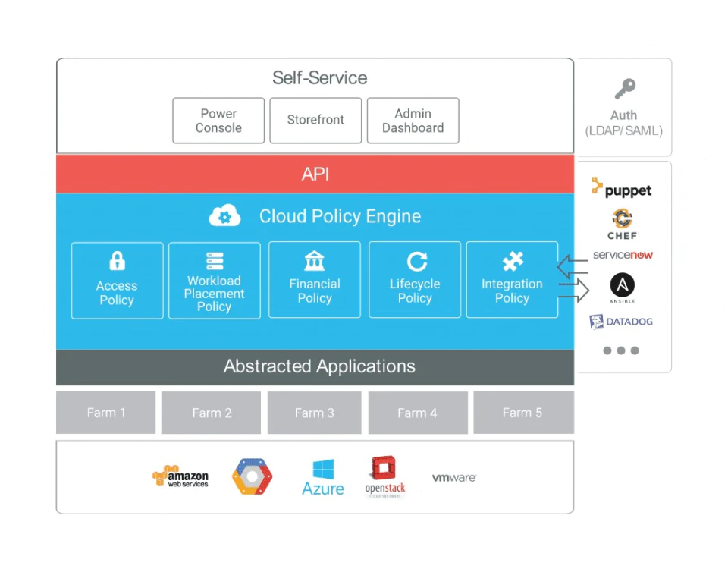Click the Financial Policy bank icon
The width and height of the screenshot is (728, 572).
tap(314, 261)
